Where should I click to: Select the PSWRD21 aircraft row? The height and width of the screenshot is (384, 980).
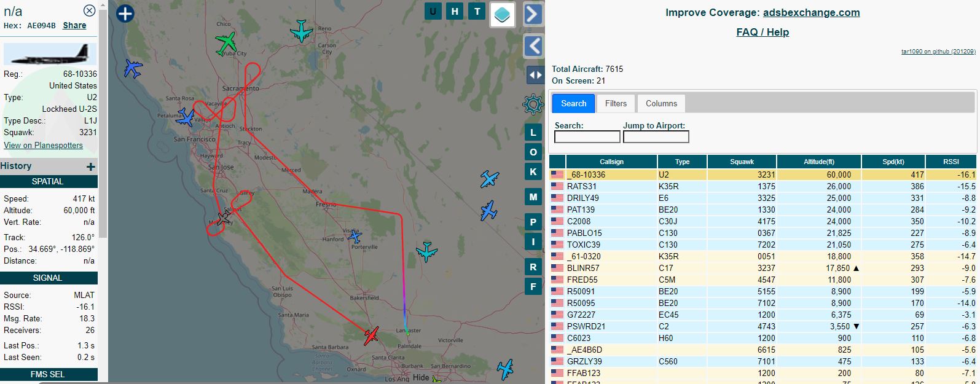click(763, 326)
